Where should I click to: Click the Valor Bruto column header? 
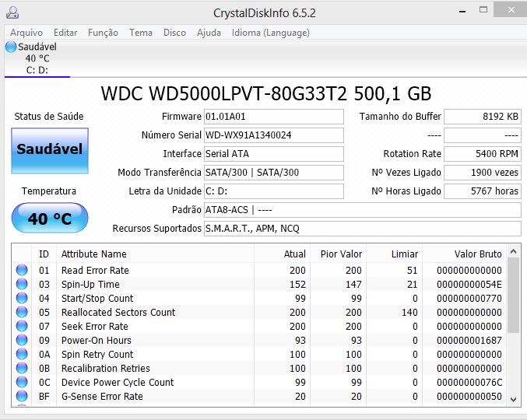pos(465,254)
